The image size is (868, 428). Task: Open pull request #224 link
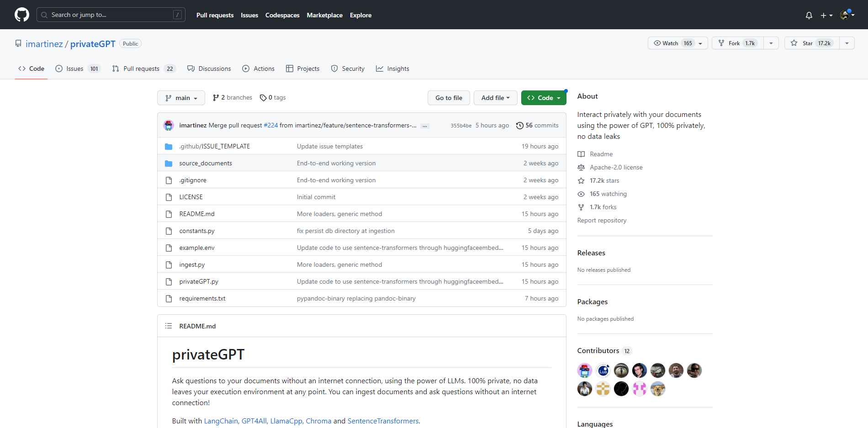point(271,125)
